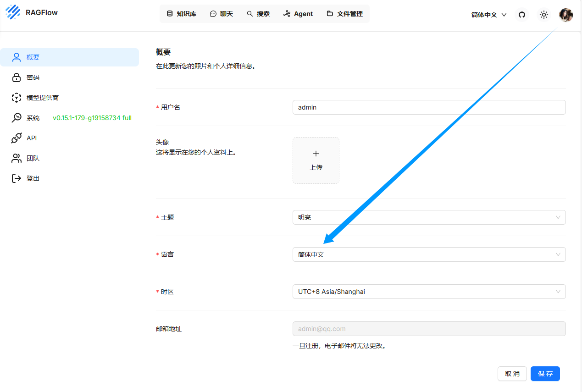Viewport: 582px width, 392px height.
Task: Expand the 语言 language dropdown
Action: (x=429, y=254)
